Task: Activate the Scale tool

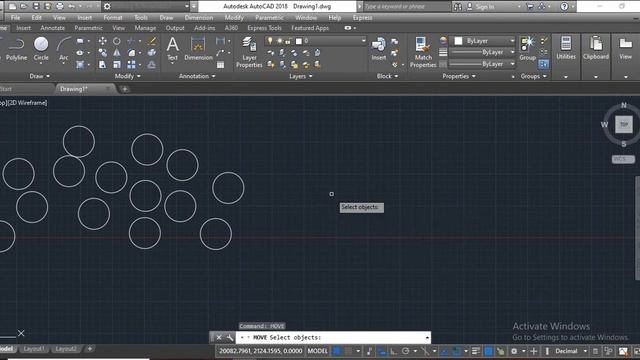Action: [117, 64]
